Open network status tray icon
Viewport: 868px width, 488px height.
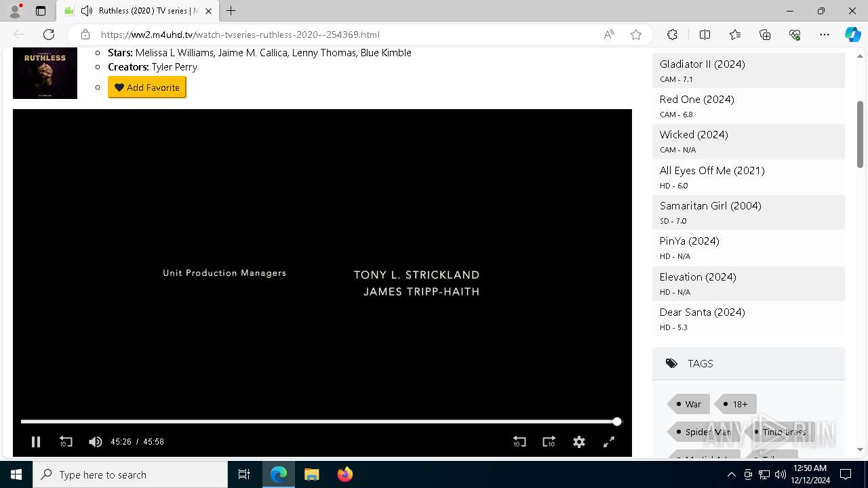click(x=764, y=474)
